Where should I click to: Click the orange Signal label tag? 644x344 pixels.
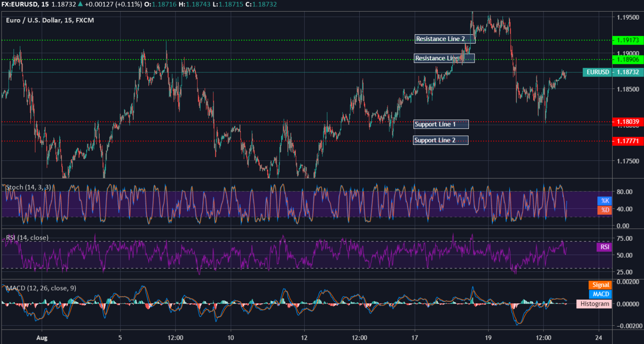600,285
